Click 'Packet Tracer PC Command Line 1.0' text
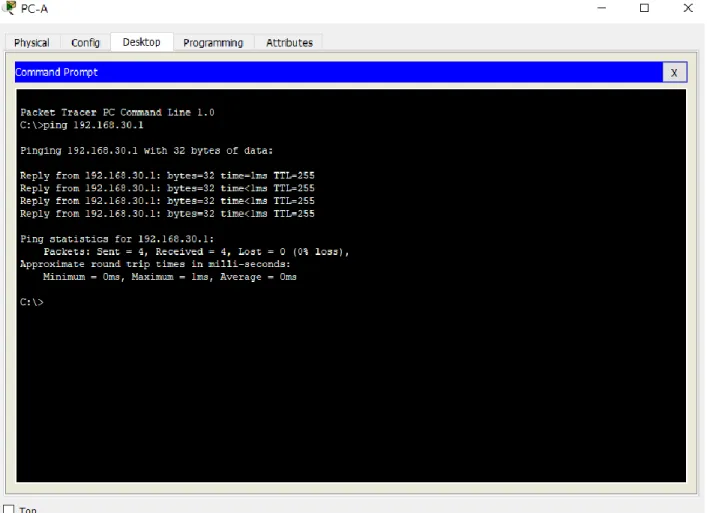The image size is (707, 513). pyautogui.click(x=117, y=112)
